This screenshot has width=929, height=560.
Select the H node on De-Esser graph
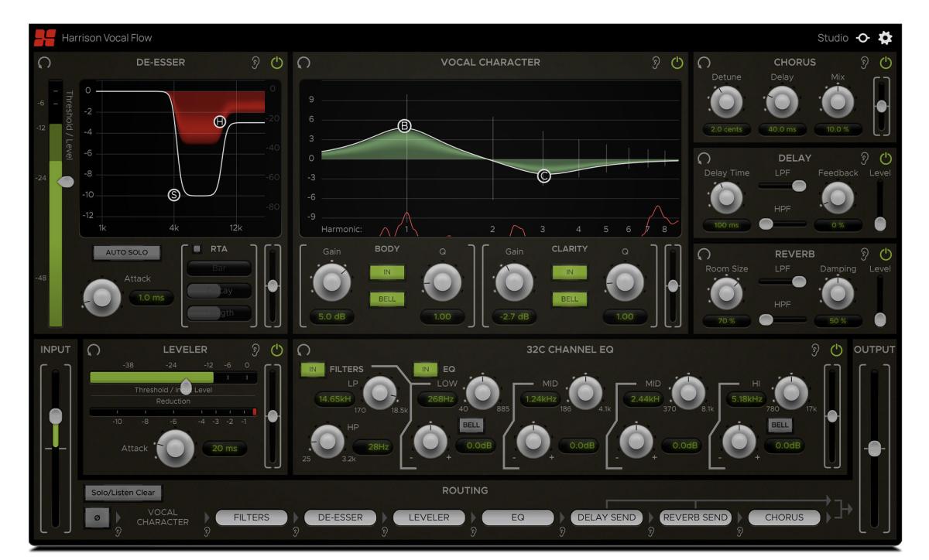click(x=220, y=121)
